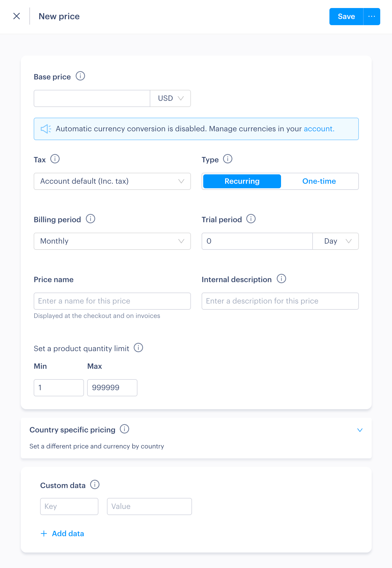
Task: Open the Monthly billing period dropdown
Action: tap(112, 241)
